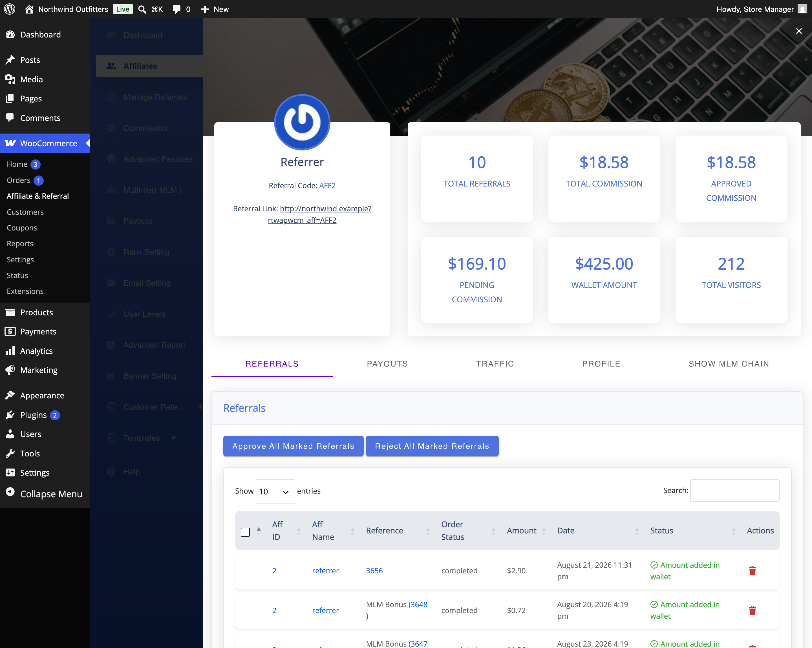Delete the referral 3656 row via trash icon

pyautogui.click(x=752, y=571)
